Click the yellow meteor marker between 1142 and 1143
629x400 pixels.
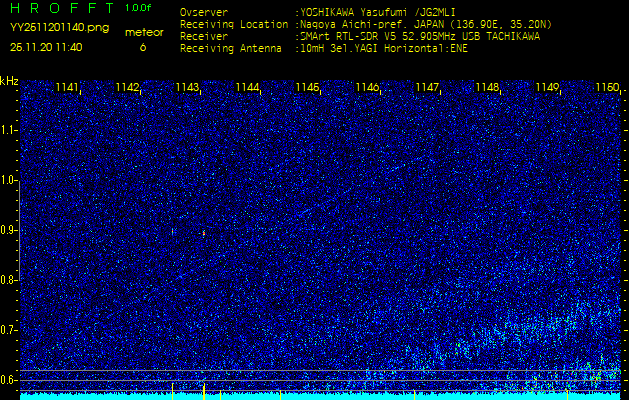[x=173, y=391]
